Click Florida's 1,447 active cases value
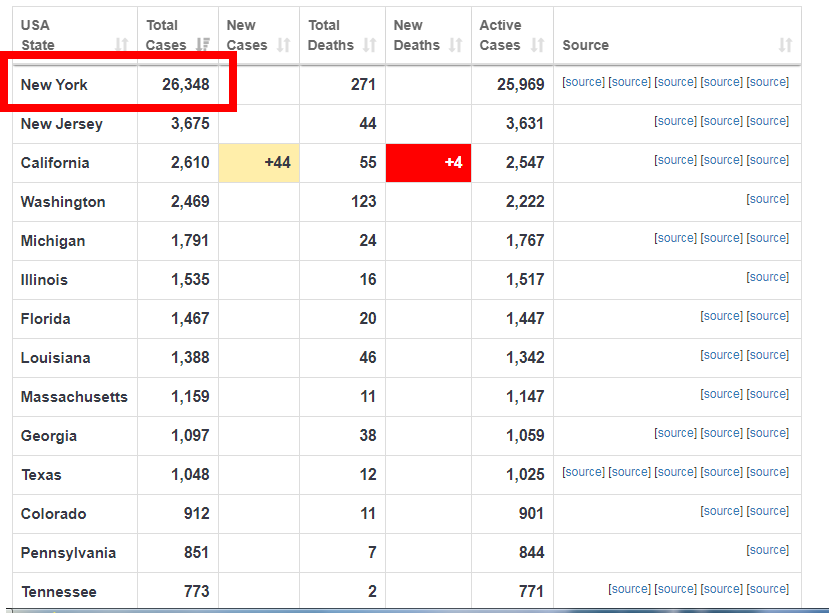Viewport: 829px width, 613px height. [x=525, y=319]
